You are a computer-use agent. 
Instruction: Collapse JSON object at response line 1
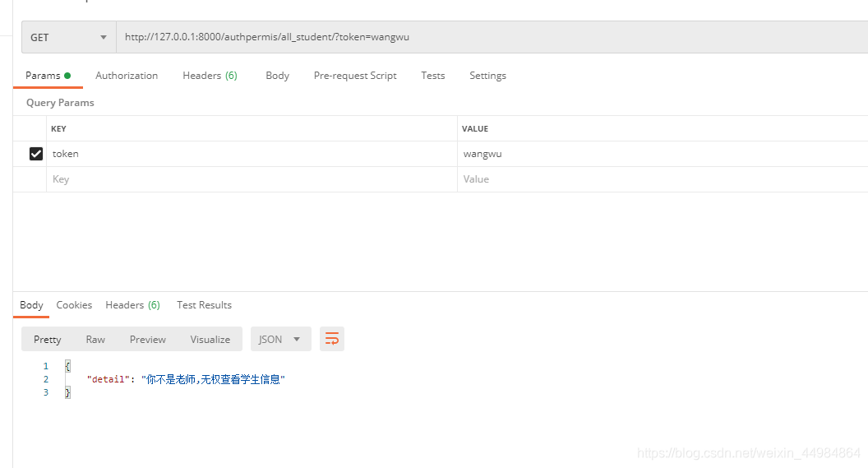click(67, 366)
